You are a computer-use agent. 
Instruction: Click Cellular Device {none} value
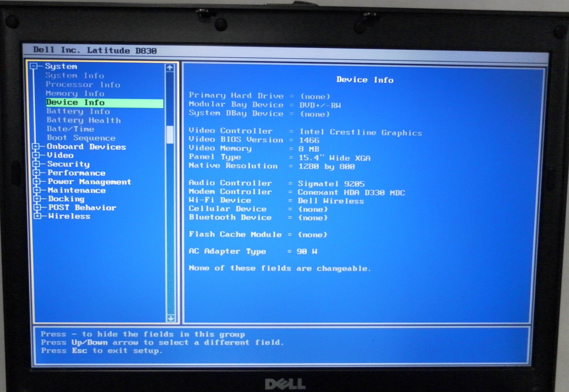(313, 209)
